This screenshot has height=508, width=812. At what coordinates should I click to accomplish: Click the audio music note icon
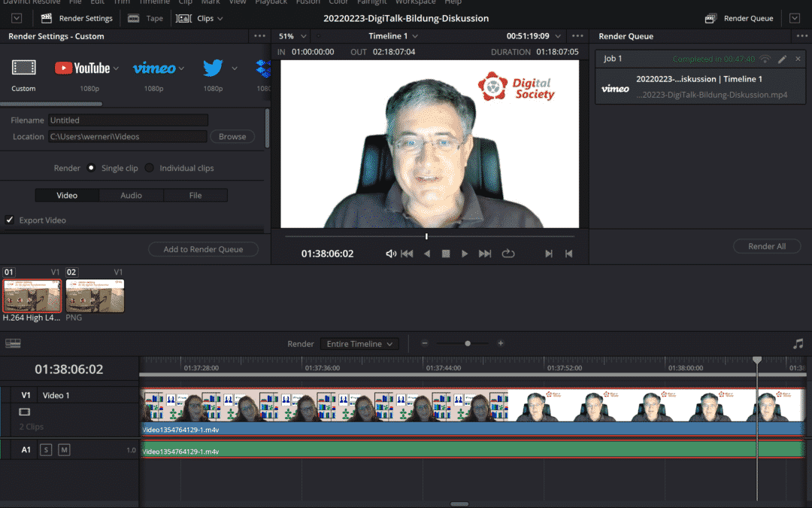pyautogui.click(x=798, y=344)
